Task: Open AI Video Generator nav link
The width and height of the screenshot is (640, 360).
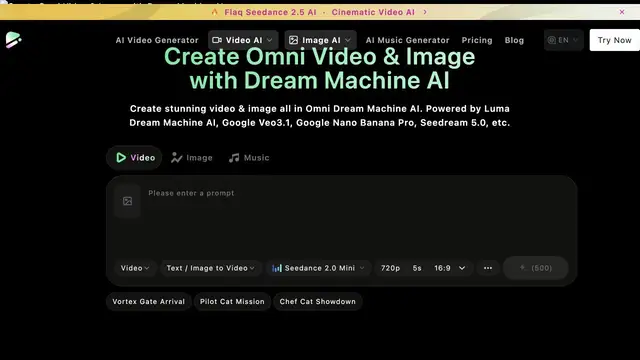Action: coord(157,40)
